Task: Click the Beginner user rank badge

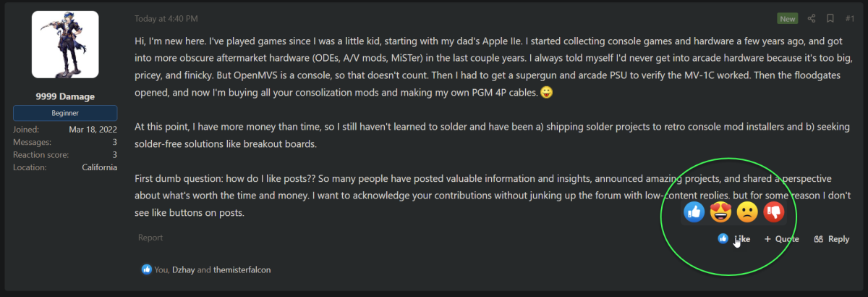Action: (x=65, y=114)
